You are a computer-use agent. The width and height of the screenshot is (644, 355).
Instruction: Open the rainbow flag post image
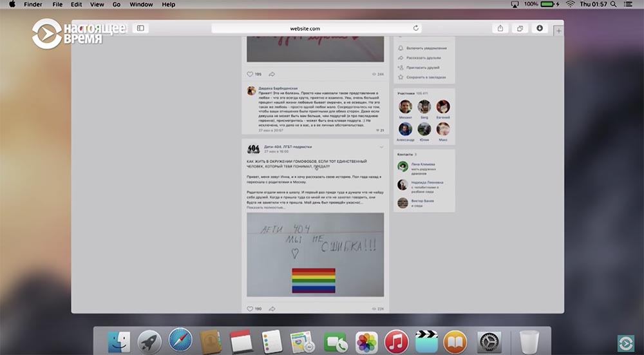[316, 254]
